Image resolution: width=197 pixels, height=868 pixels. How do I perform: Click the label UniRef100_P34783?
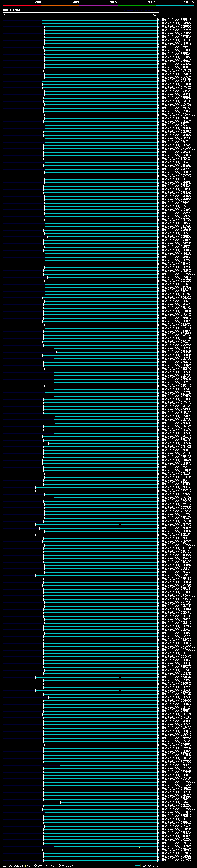click(177, 108)
